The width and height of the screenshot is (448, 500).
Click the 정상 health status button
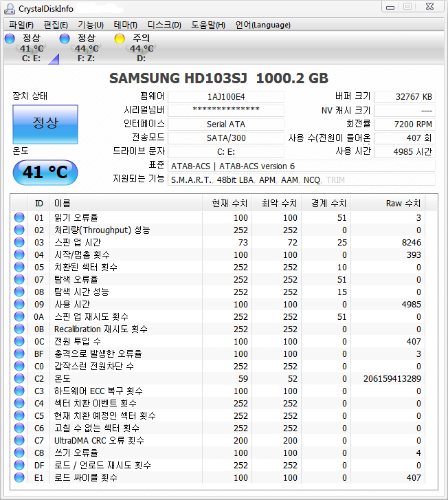tap(45, 124)
